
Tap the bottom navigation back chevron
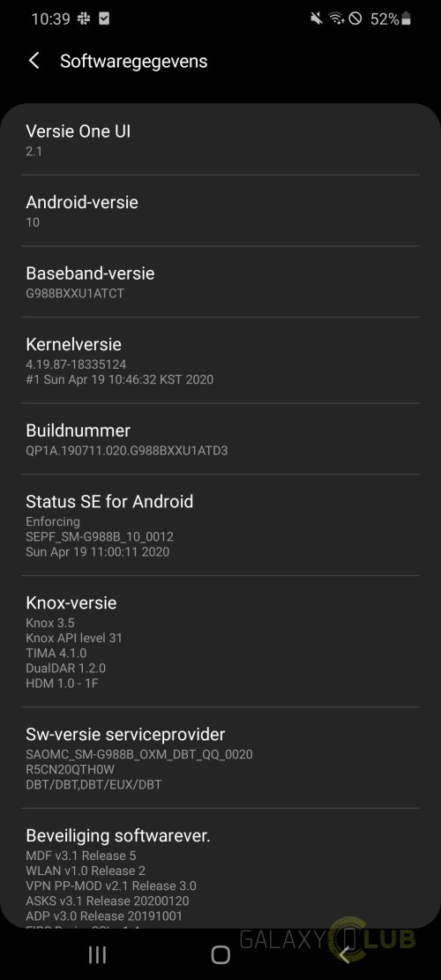tap(344, 954)
